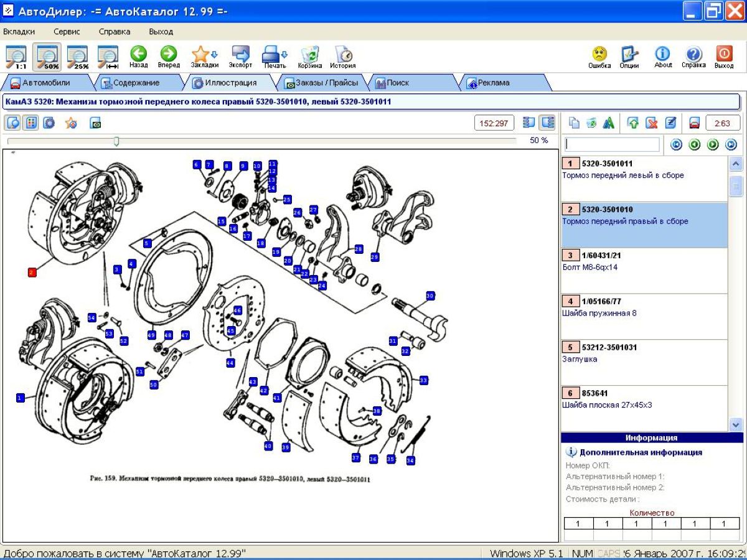This screenshot has height=560, width=747.
Task: Open the Корзина basket
Action: [x=309, y=57]
